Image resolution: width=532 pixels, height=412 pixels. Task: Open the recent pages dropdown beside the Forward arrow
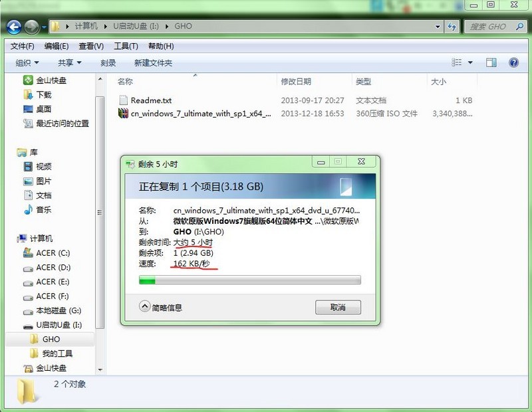point(44,27)
